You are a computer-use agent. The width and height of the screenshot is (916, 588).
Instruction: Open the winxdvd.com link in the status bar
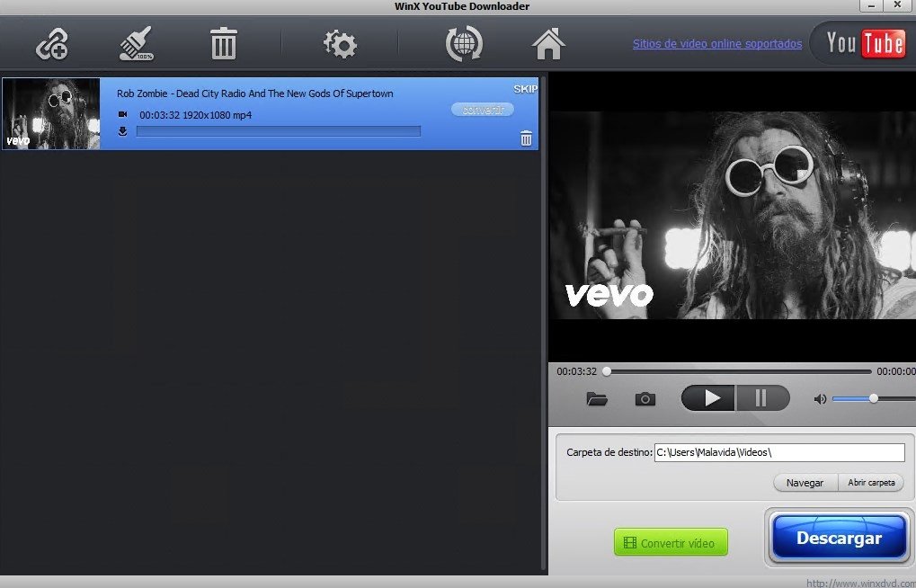pos(860,583)
